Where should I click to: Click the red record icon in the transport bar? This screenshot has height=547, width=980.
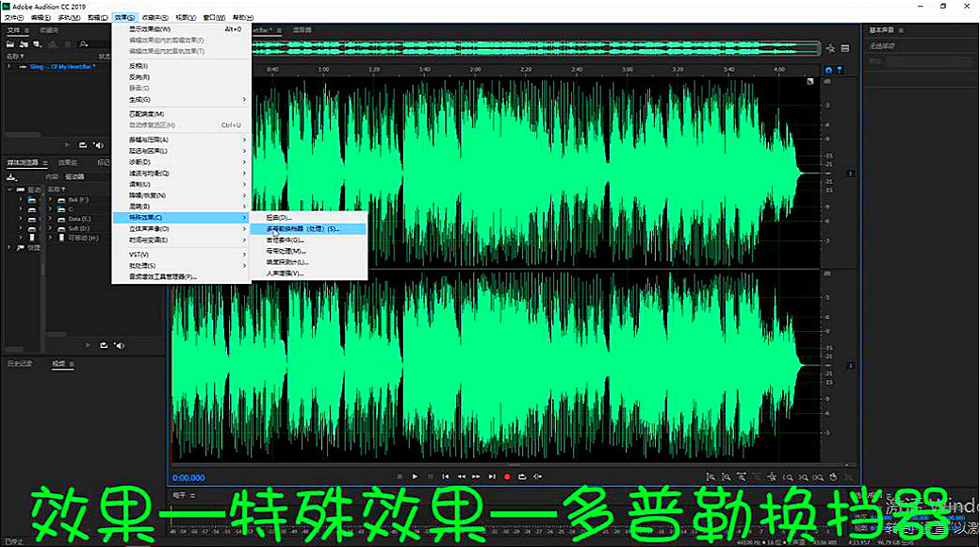(507, 477)
